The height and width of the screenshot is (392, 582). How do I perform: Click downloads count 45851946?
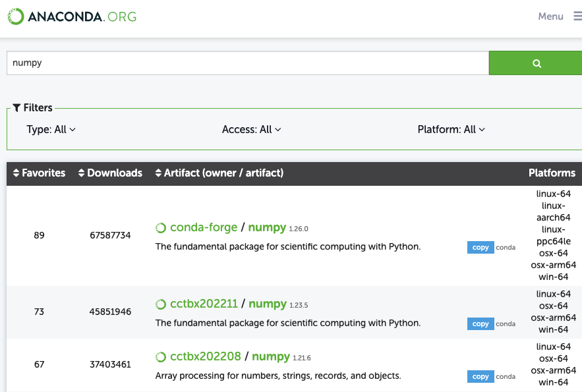110,312
